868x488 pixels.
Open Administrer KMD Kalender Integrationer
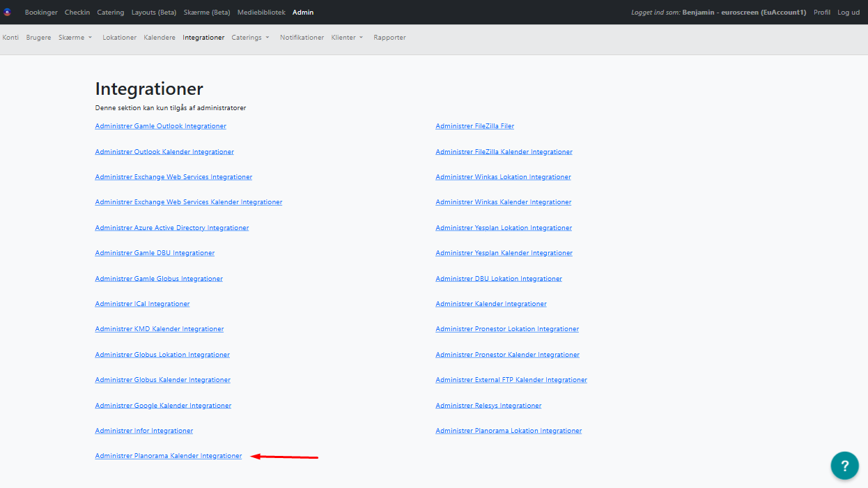coord(160,329)
